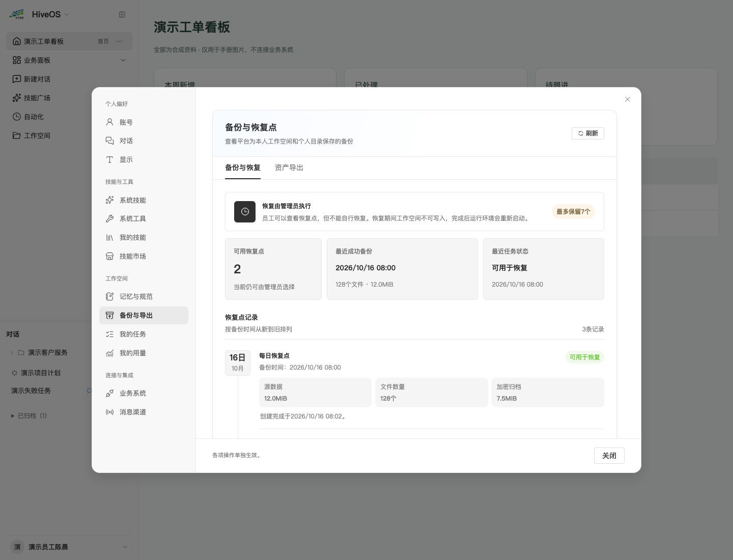
Task: Click the 可用于恢复 status tag on 每日恢复点
Action: (585, 357)
